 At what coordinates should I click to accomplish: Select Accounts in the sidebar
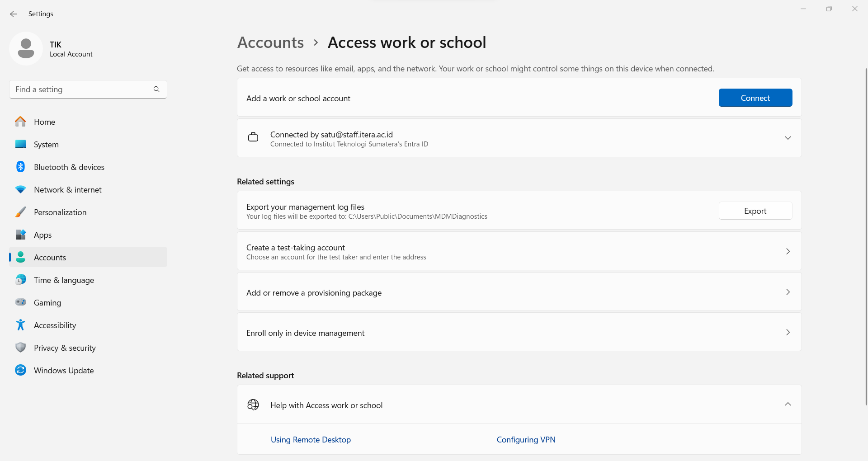88,257
